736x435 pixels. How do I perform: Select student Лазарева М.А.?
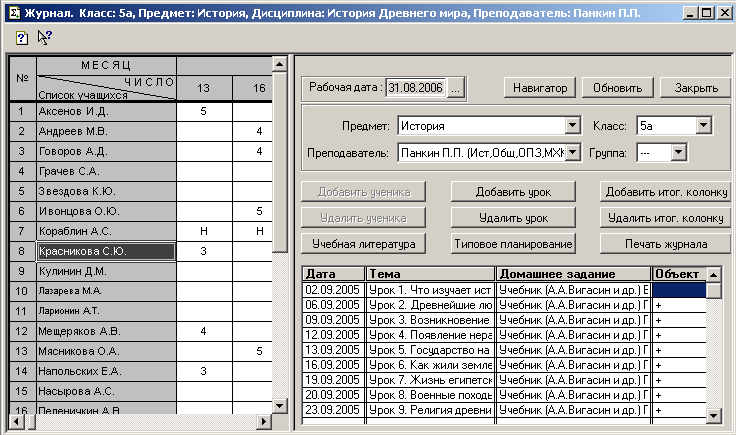pyautogui.click(x=106, y=291)
